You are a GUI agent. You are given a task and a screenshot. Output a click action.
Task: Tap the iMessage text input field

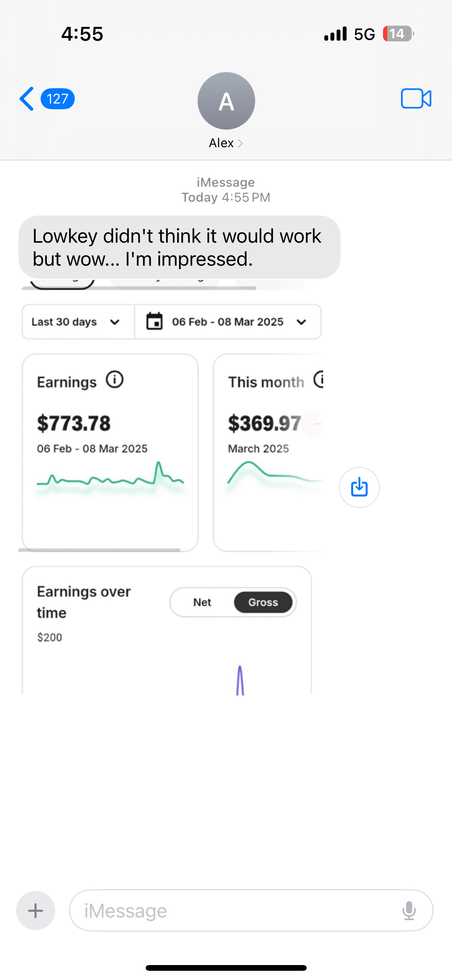238,911
